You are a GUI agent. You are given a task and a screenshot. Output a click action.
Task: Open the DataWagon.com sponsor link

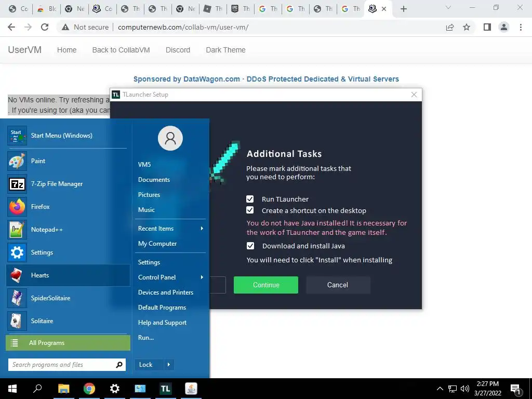(266, 79)
